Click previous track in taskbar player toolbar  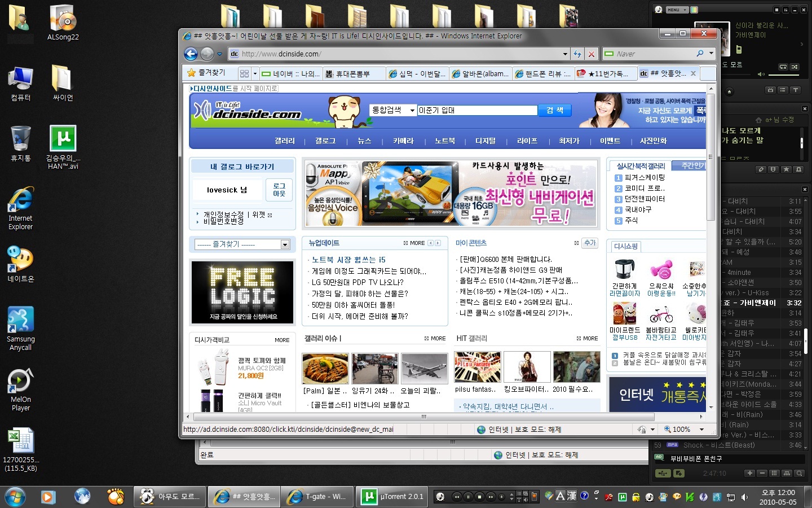[x=457, y=497]
